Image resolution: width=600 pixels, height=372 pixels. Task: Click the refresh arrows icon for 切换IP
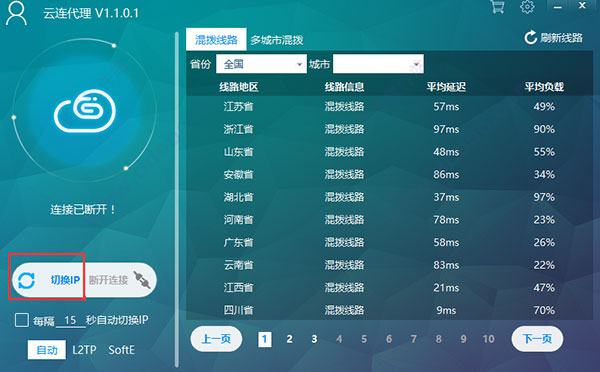pyautogui.click(x=26, y=280)
